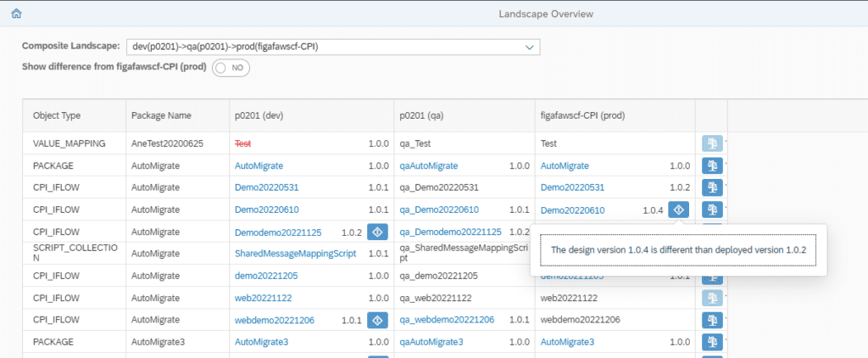Open Demo20220610 link in prod column

(572, 210)
